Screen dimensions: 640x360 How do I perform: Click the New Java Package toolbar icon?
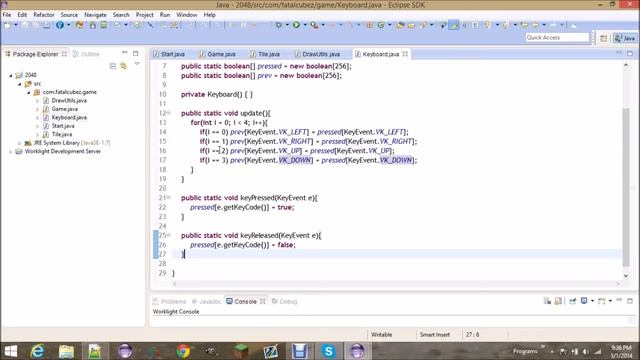point(370,25)
